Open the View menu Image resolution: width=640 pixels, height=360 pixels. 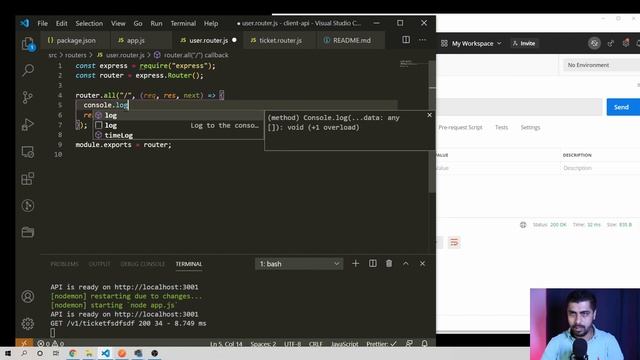pyautogui.click(x=118, y=23)
